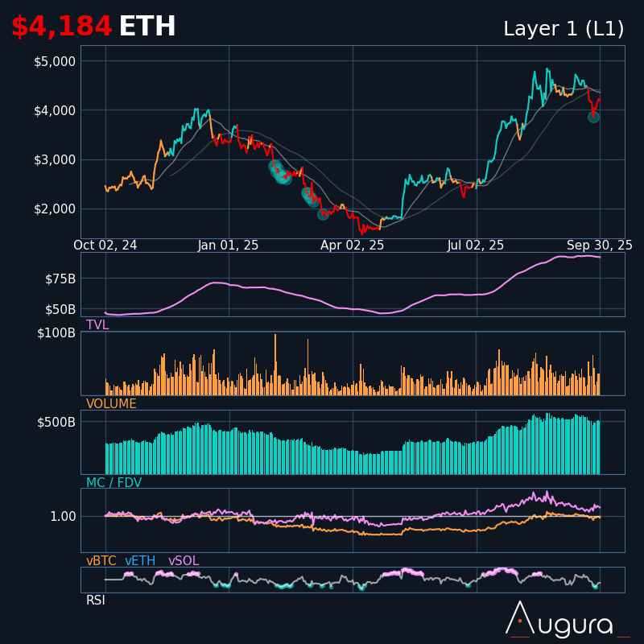Toggle the vETH legend series

click(142, 561)
